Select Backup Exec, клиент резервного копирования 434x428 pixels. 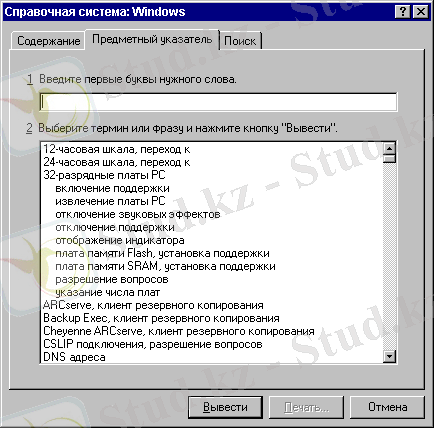click(x=161, y=318)
